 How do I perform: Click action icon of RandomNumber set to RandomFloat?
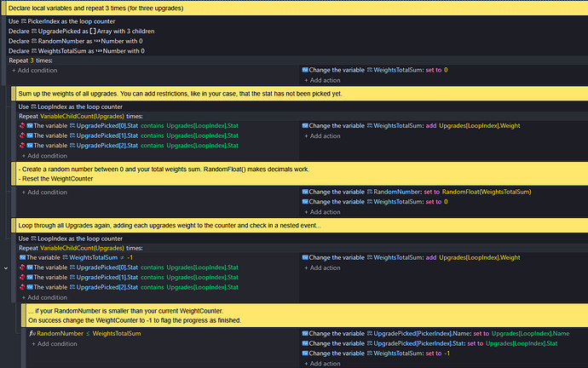305,192
